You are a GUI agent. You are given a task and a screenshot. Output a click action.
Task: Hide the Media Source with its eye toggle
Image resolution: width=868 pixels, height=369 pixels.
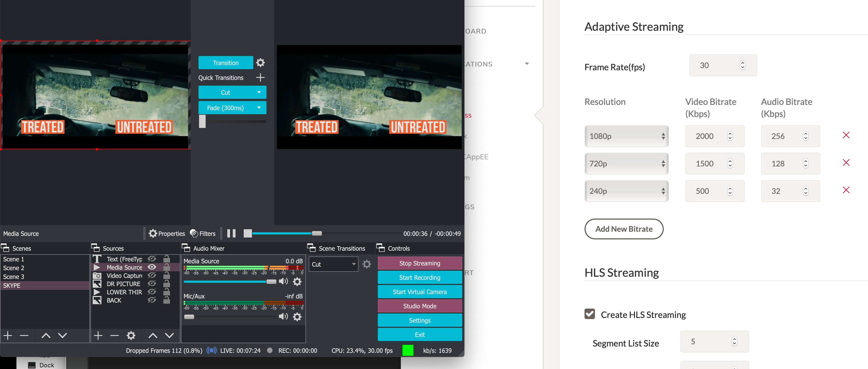(x=152, y=267)
